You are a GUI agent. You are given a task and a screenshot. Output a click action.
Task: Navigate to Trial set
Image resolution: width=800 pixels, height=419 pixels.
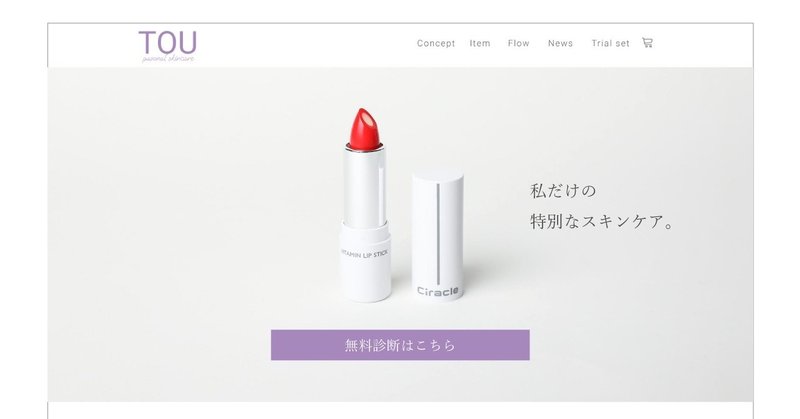[x=610, y=43]
